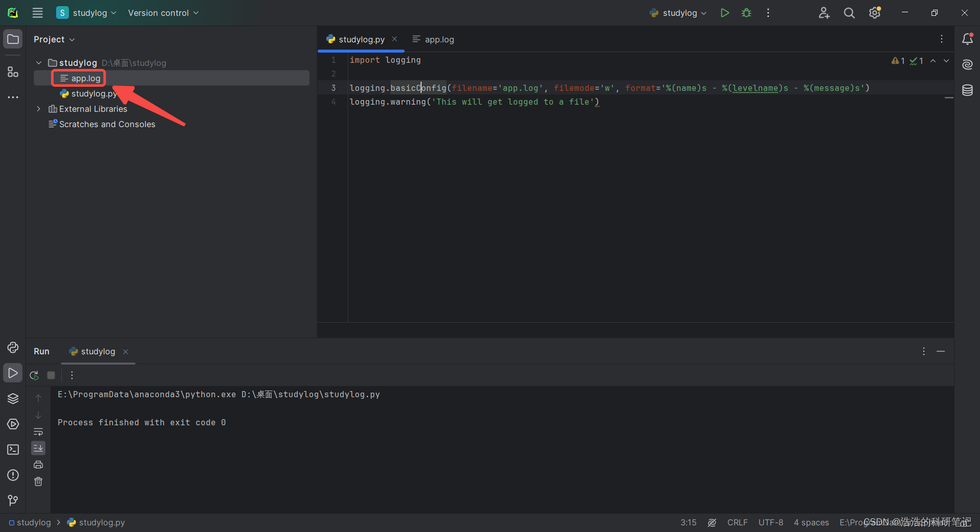Go to next highlighted problem arrow
Screen dimensions: 980x532
(x=946, y=61)
